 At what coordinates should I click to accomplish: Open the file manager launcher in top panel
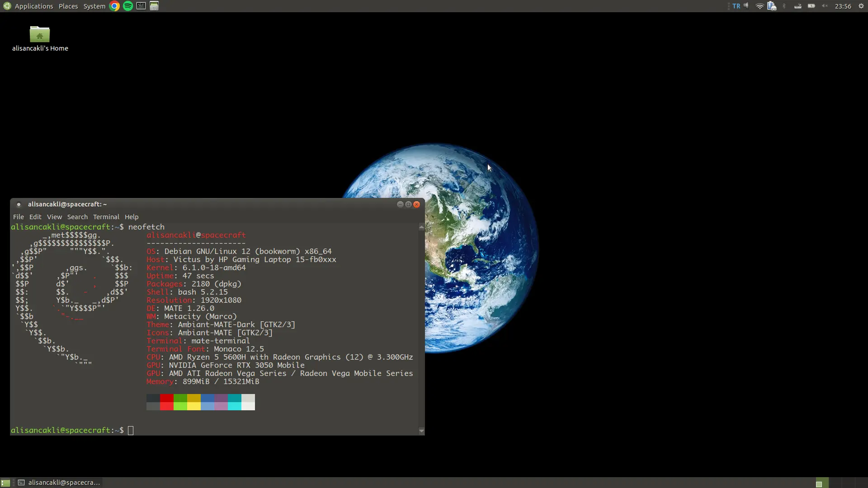154,6
